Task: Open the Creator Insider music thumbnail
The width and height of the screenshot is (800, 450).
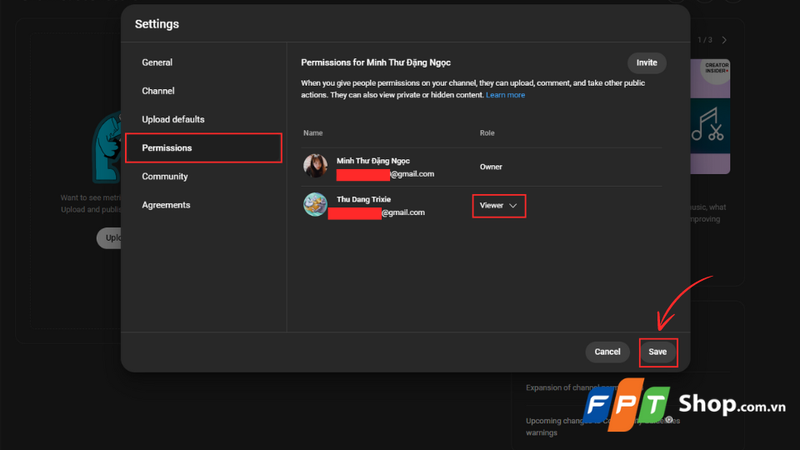Action: [x=710, y=116]
